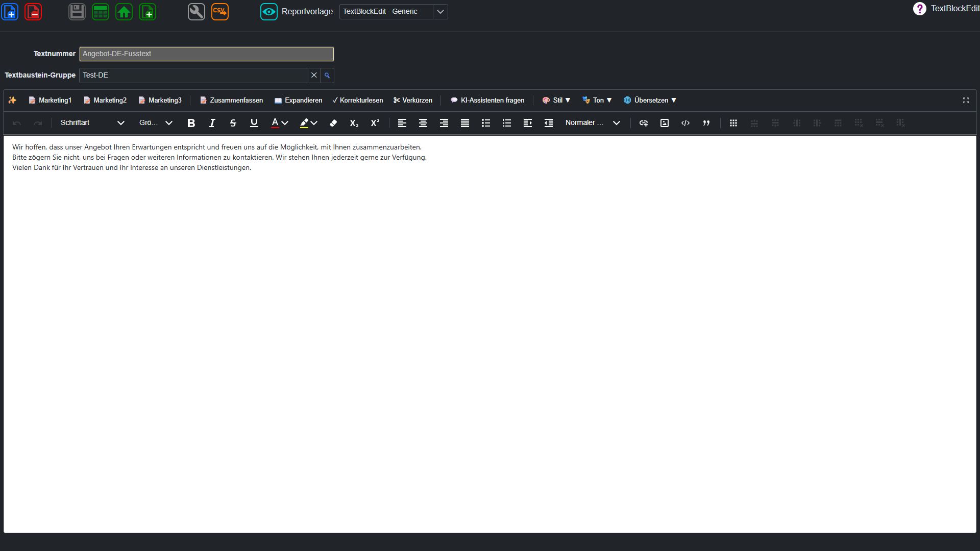The width and height of the screenshot is (980, 551).
Task: Click the blue new document icon
Action: [x=10, y=11]
